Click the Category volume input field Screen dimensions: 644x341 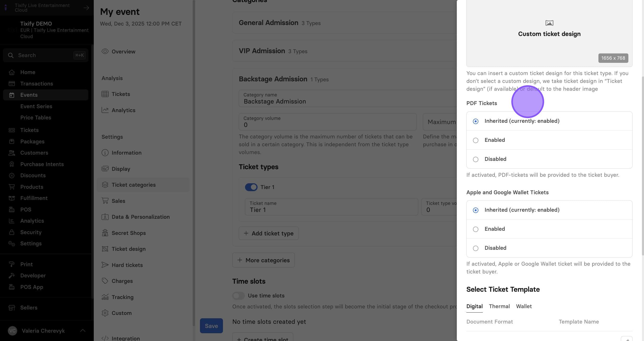coord(328,122)
